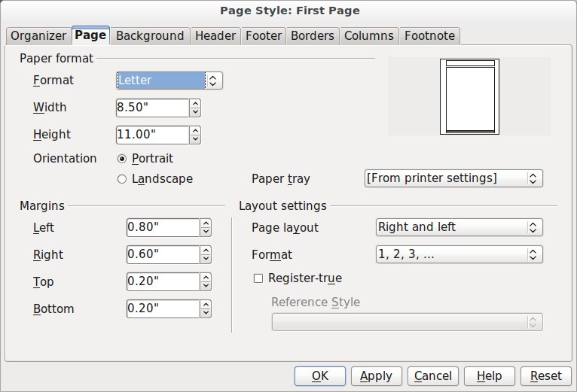Switch to the Background tab
This screenshot has width=577, height=392.
click(x=150, y=35)
